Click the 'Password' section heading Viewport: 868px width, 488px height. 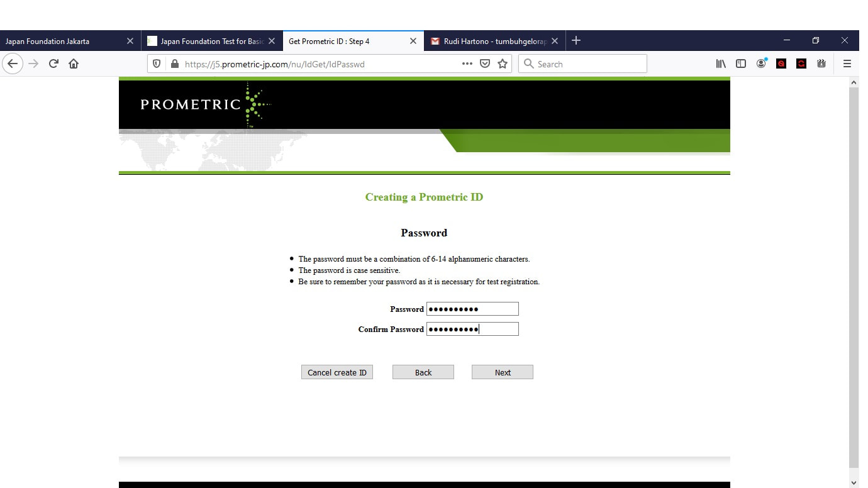tap(424, 233)
